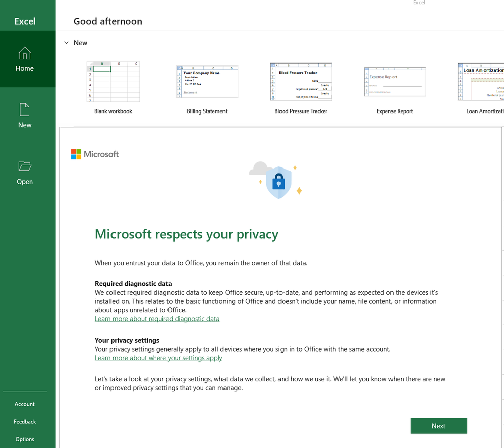This screenshot has width=504, height=448.
Task: Open 'Learn more about required diagnostic data' link
Action: [x=157, y=319]
